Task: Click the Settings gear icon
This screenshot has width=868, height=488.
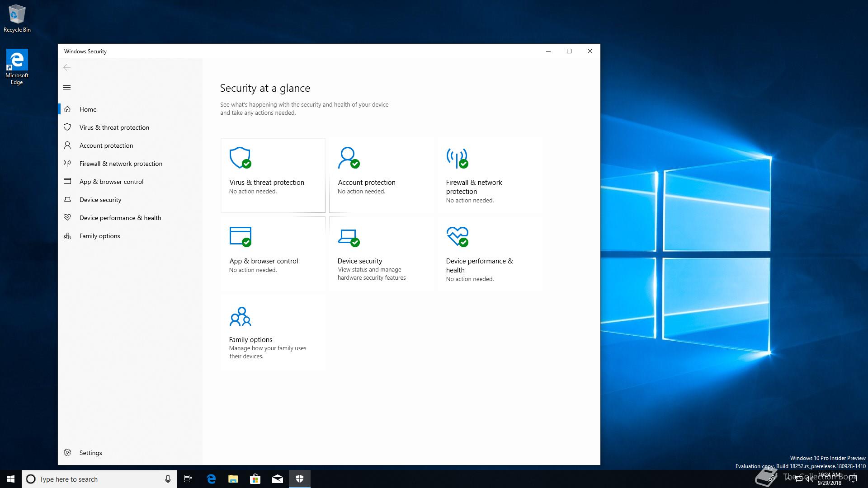Action: click(67, 452)
